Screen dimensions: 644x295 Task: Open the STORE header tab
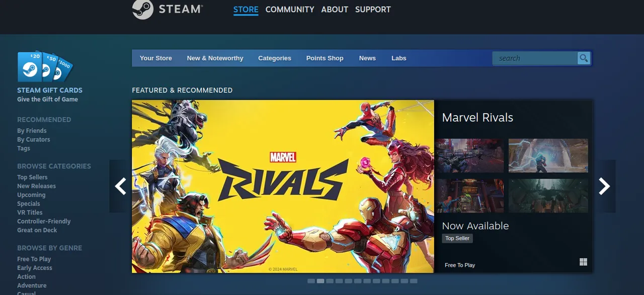(x=246, y=10)
